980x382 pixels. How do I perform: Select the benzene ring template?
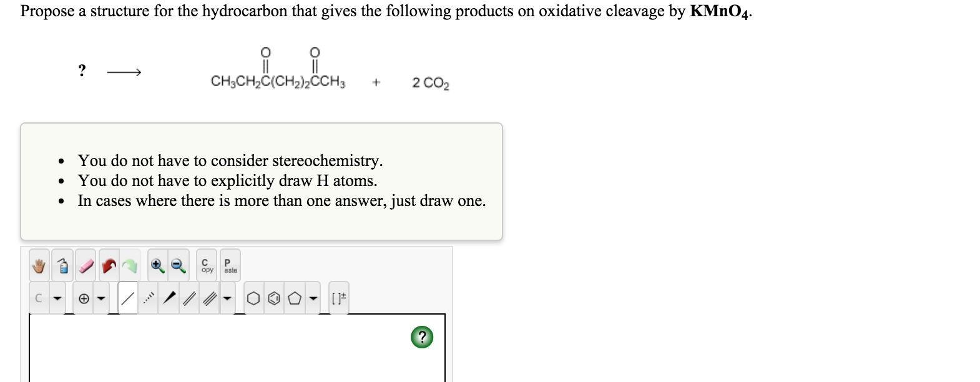click(273, 296)
